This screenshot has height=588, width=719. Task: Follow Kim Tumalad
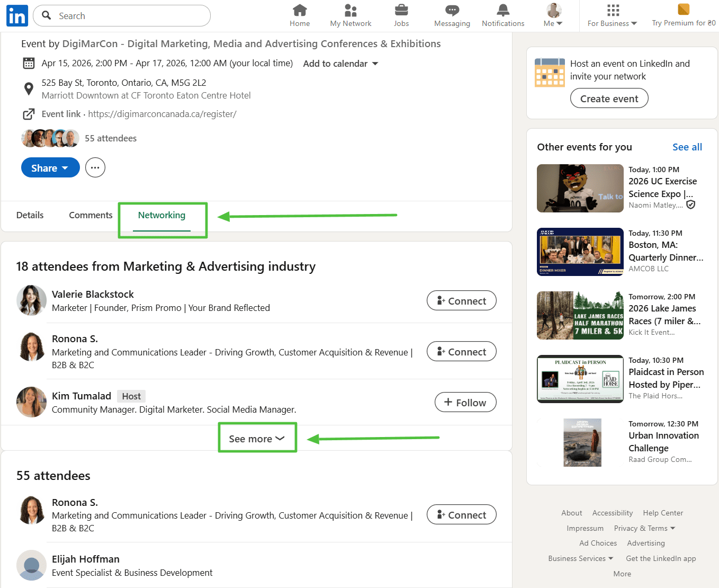tap(465, 403)
